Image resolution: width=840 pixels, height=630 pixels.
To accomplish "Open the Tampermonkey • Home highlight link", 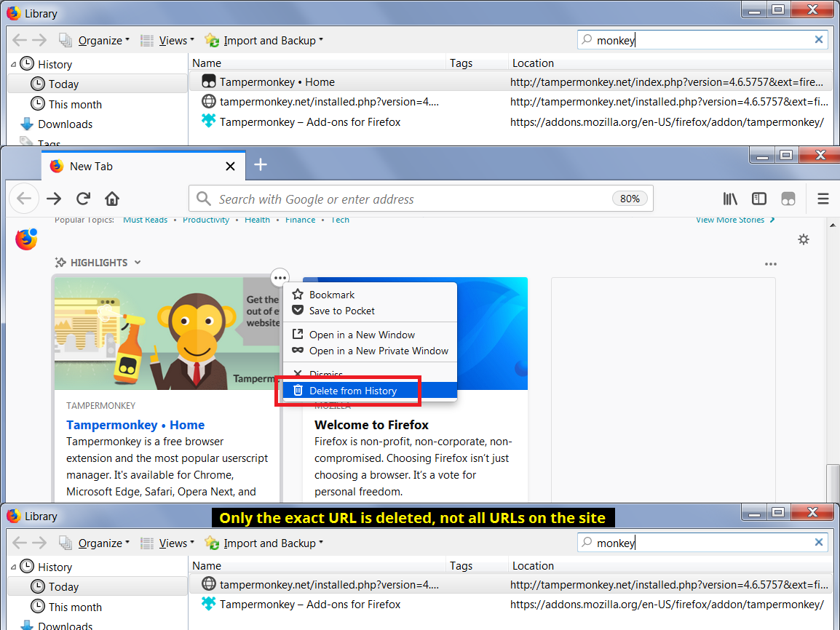I will [135, 425].
